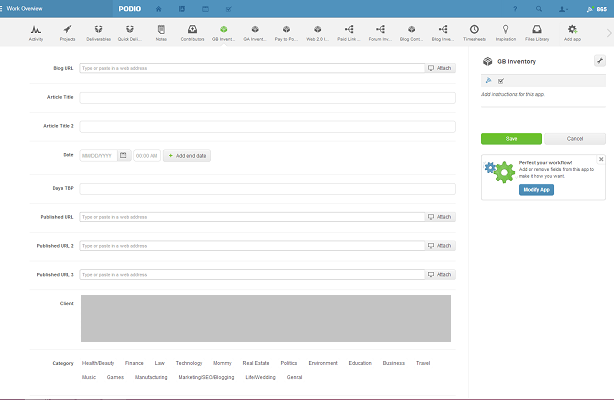This screenshot has width=614, height=400.
Task: Open the Contributors app tab
Action: coord(192,33)
